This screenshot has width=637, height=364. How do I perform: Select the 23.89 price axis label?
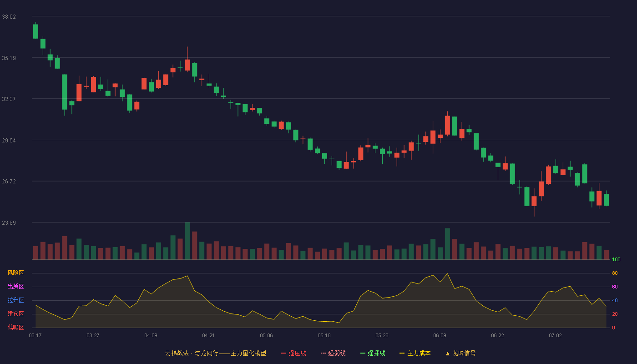coord(9,222)
